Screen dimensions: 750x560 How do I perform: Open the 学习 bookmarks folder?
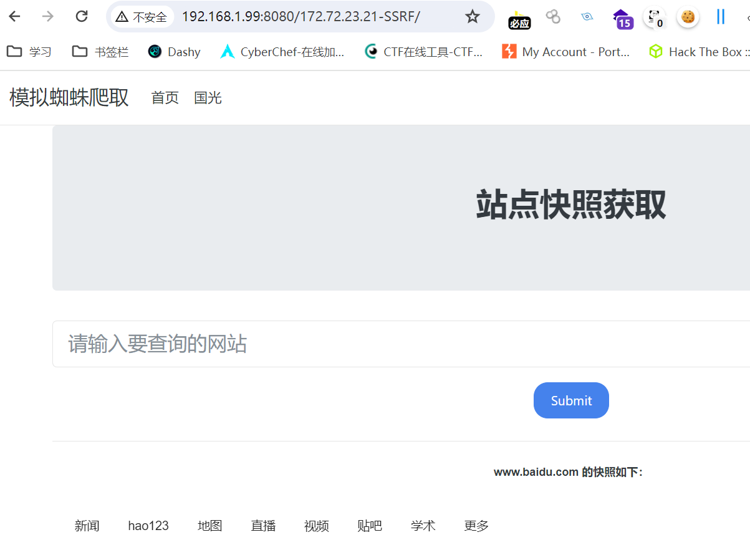(29, 52)
